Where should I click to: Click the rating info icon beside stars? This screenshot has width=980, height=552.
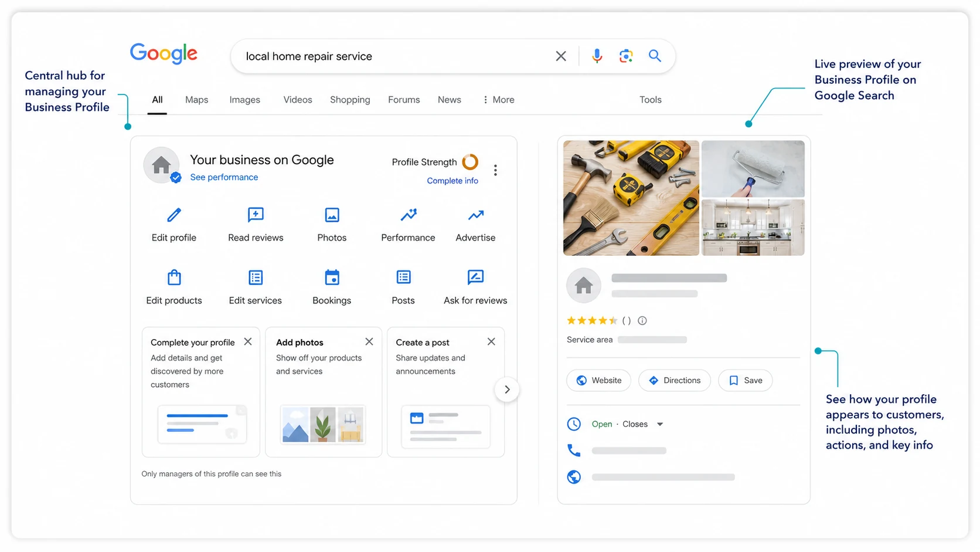[x=642, y=320]
